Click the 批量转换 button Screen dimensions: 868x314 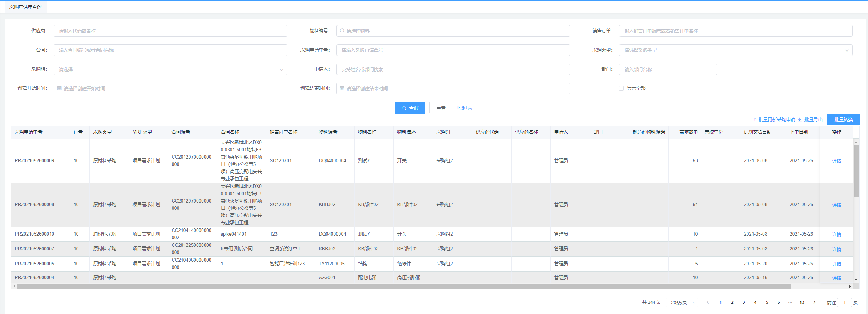[843, 119]
